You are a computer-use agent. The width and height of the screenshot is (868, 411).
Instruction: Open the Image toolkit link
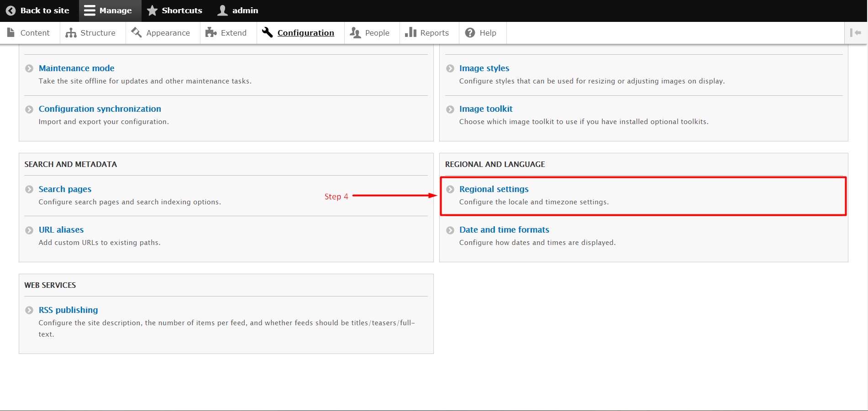coord(486,109)
